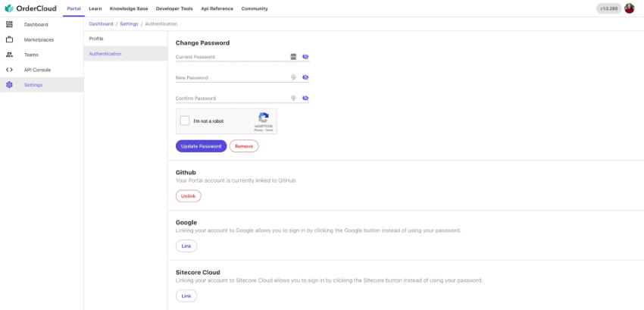Open the Developer Tools menu
Image resolution: width=644 pixels, height=310 pixels.
pyautogui.click(x=174, y=8)
